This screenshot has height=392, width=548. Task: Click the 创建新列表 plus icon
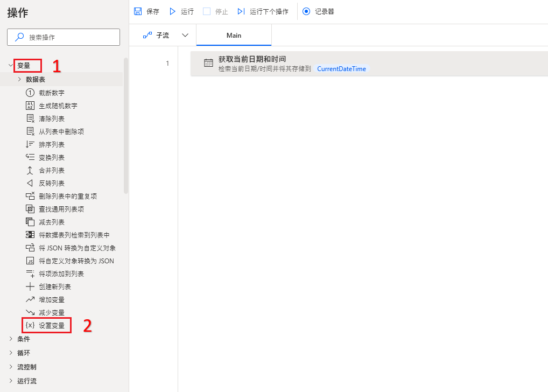tap(30, 287)
